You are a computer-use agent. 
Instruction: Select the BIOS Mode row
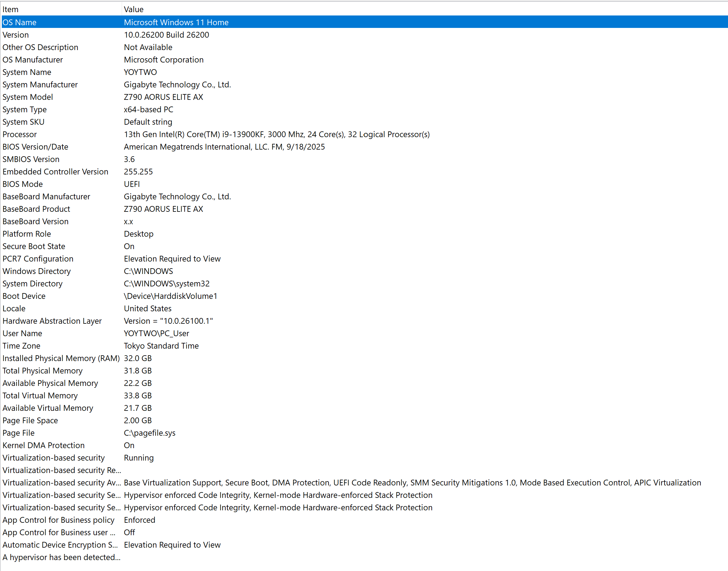pyautogui.click(x=22, y=184)
